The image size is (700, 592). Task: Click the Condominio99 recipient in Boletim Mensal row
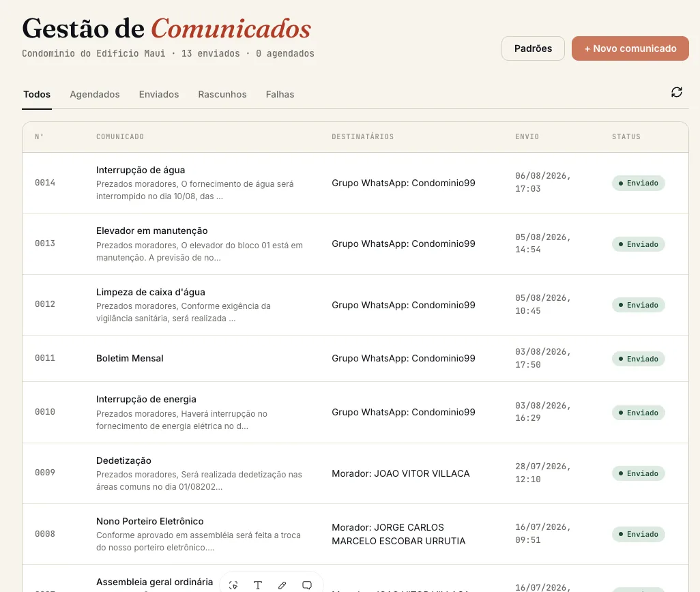click(x=403, y=358)
